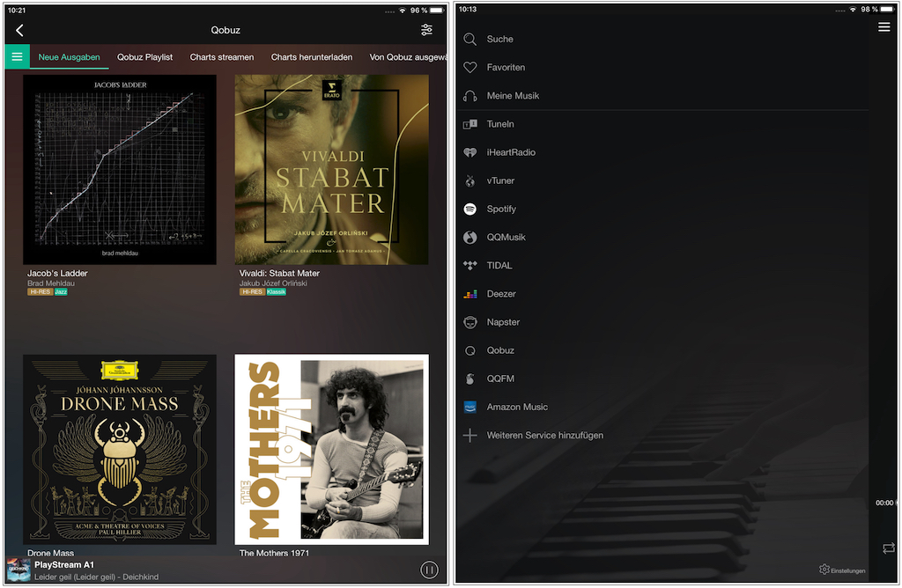Click the Spotify logo icon
The height and width of the screenshot is (588, 902).
470,209
